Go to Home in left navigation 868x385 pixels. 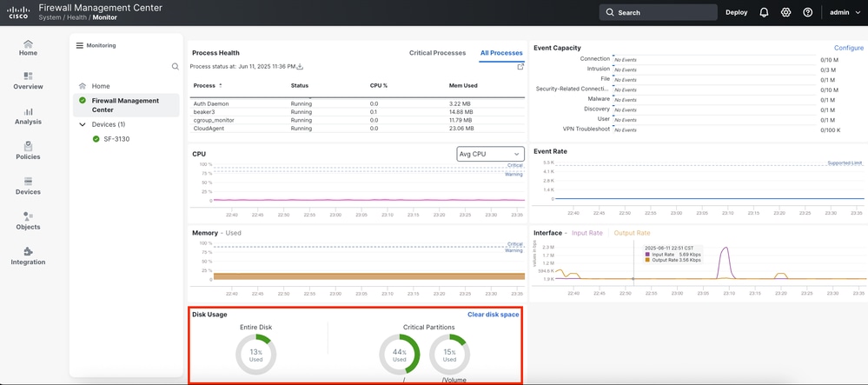click(28, 48)
